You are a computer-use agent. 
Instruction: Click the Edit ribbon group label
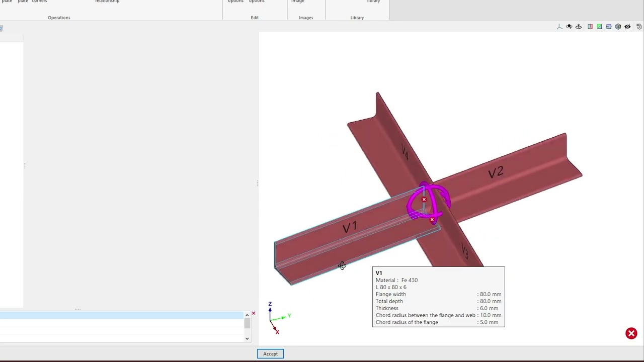coord(255,18)
